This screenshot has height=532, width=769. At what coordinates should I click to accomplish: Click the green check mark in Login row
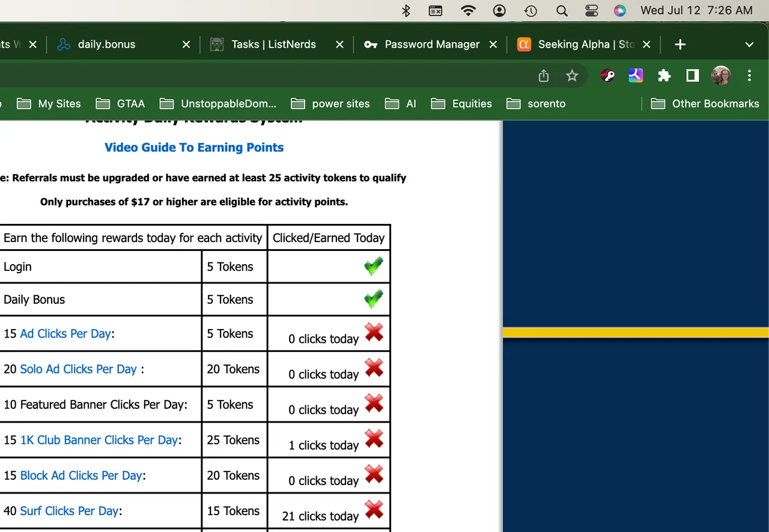(374, 266)
